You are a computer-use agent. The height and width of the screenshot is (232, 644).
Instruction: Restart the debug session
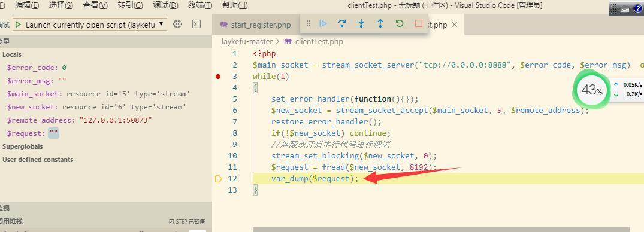pos(399,24)
